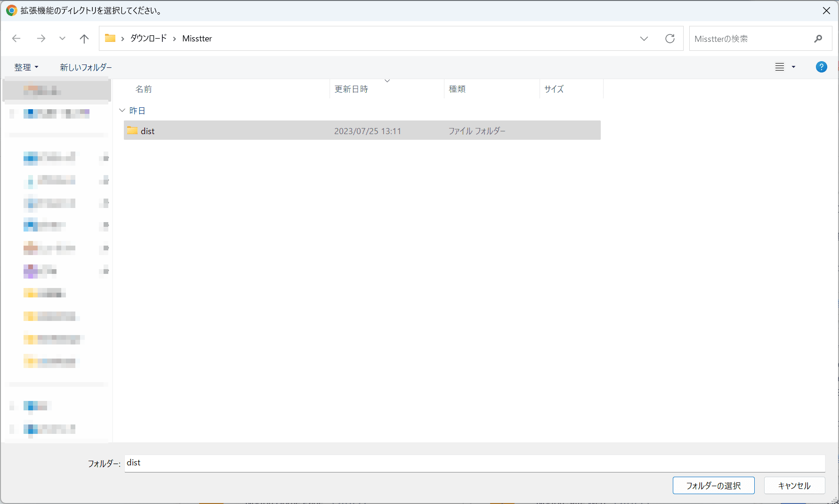Image resolution: width=839 pixels, height=504 pixels.
Task: Confirm with フォルダーの選択 button
Action: (x=713, y=485)
